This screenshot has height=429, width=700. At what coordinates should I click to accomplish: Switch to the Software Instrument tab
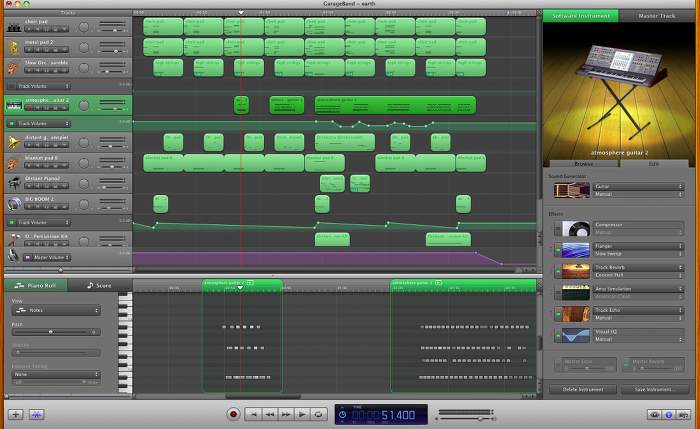tap(581, 16)
